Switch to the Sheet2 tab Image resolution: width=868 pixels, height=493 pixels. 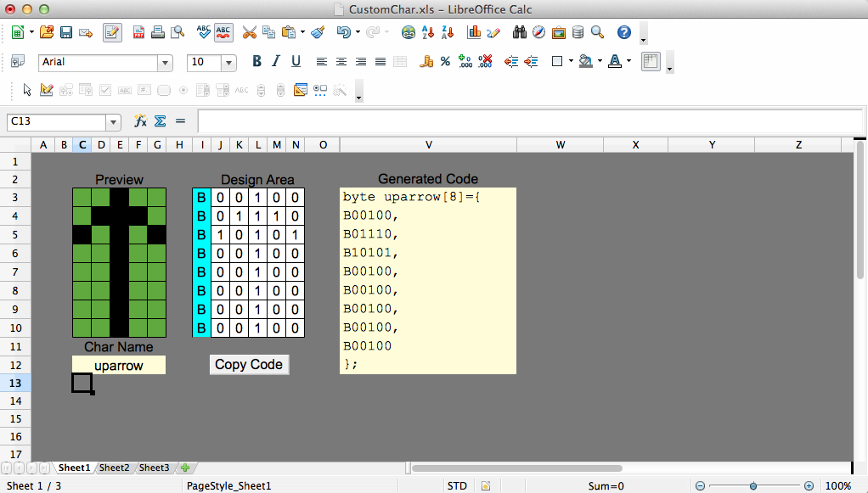[114, 468]
